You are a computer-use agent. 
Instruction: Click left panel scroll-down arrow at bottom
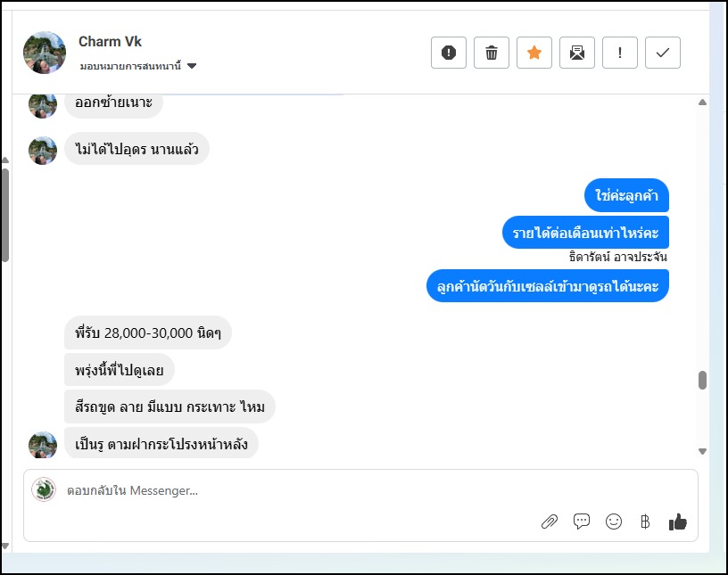5,546
